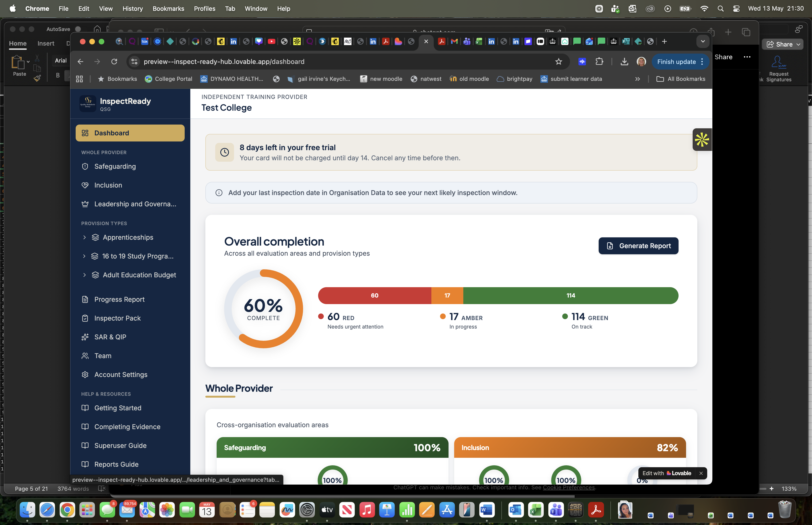Click the Chrome profile avatar
Image resolution: width=812 pixels, height=525 pixels.
(x=641, y=61)
